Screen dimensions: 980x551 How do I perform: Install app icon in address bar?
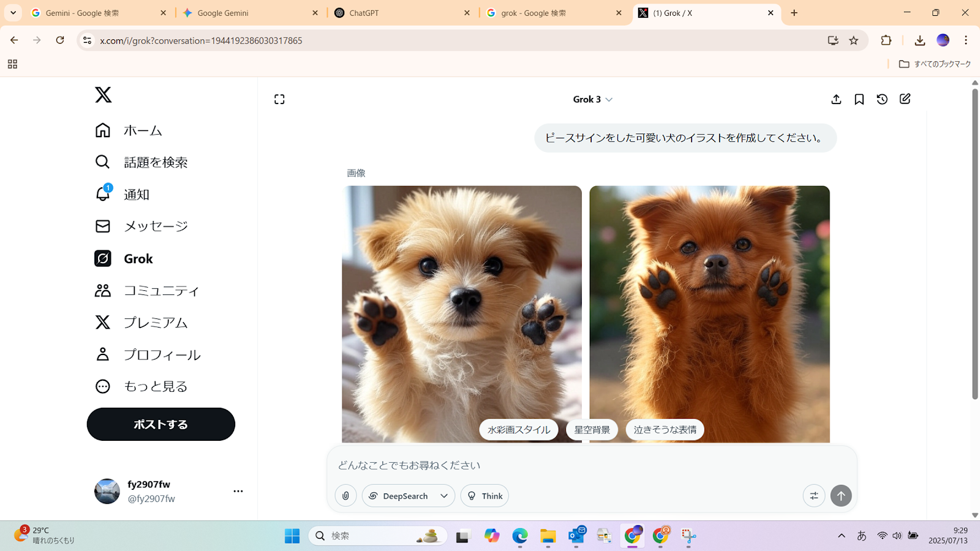(833, 40)
